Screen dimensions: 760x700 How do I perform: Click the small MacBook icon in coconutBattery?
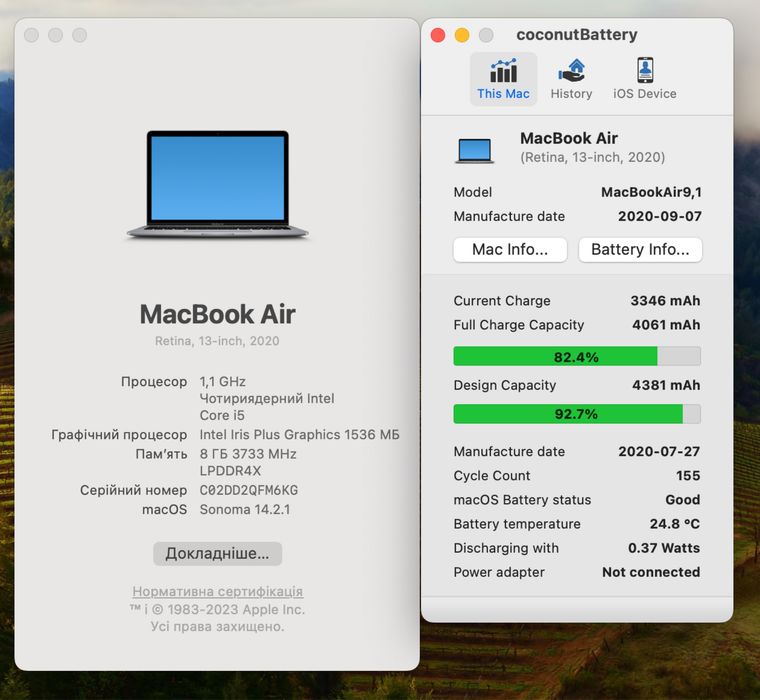click(x=475, y=150)
